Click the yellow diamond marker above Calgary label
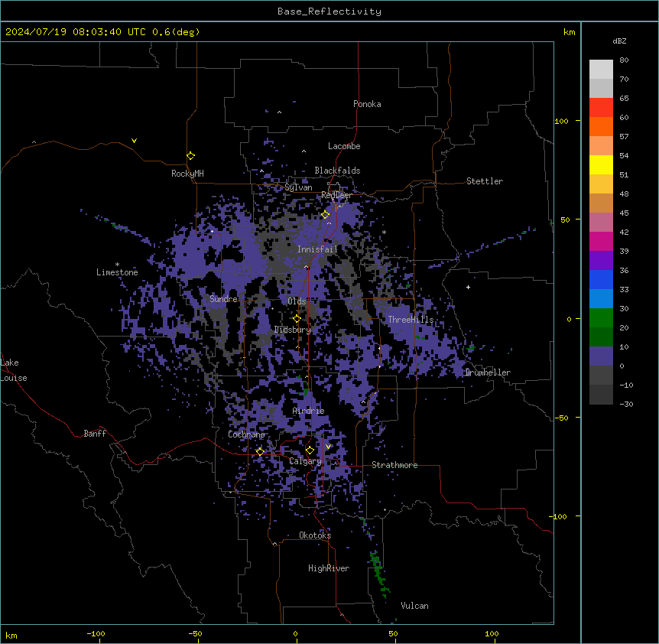The image size is (659, 644). [x=310, y=450]
